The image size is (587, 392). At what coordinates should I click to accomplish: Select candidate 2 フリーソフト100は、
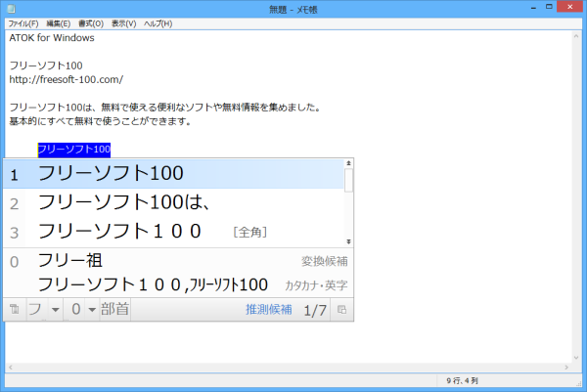tap(173, 202)
